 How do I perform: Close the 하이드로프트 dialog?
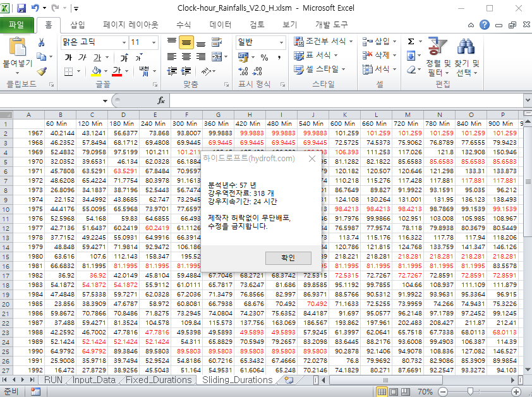[312, 159]
